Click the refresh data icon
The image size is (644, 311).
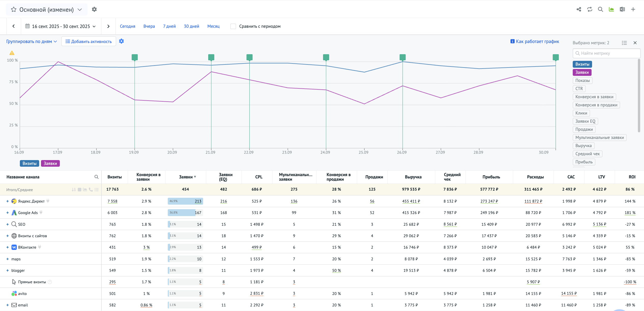pos(590,9)
